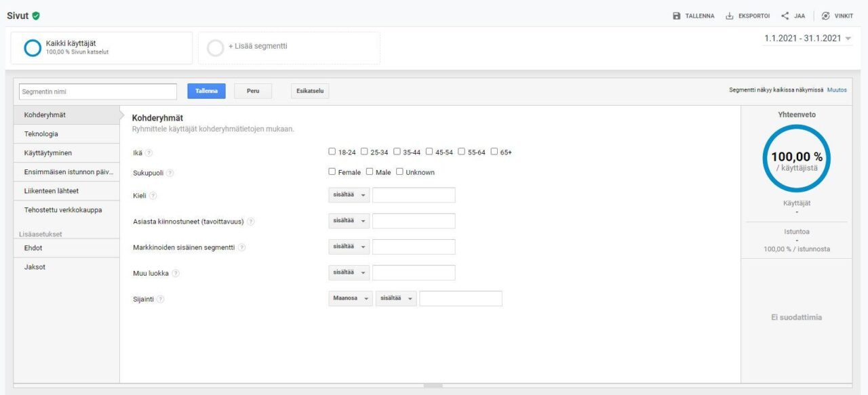The height and width of the screenshot is (395, 868).
Task: Tick the 65+ age checkbox
Action: pos(494,152)
